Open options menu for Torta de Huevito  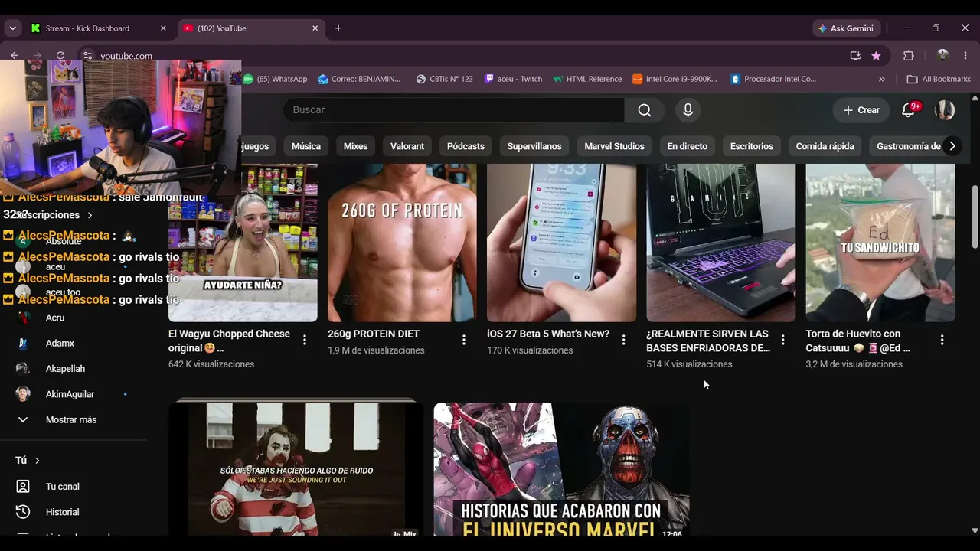(942, 340)
